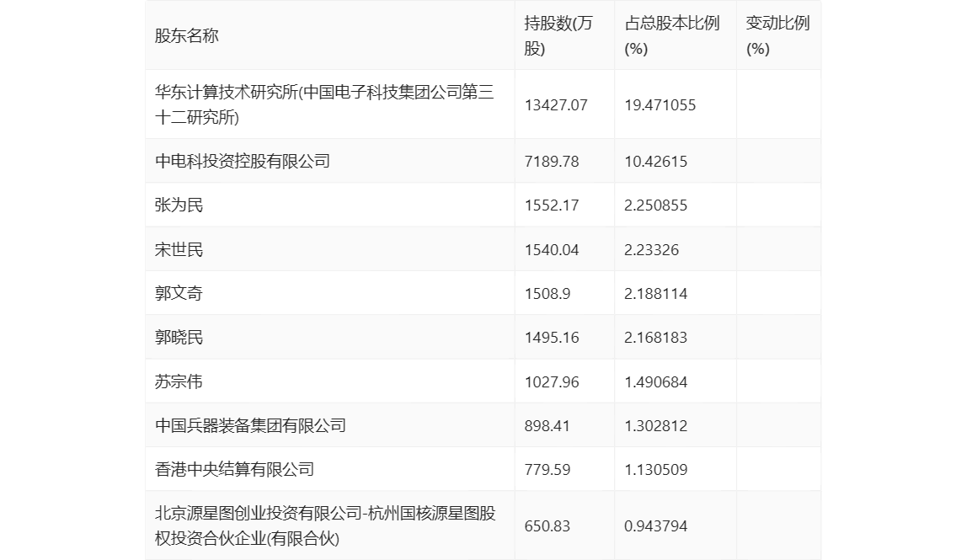Click the percentage 2.168183
Screen dimensions: 967x560
pos(655,338)
